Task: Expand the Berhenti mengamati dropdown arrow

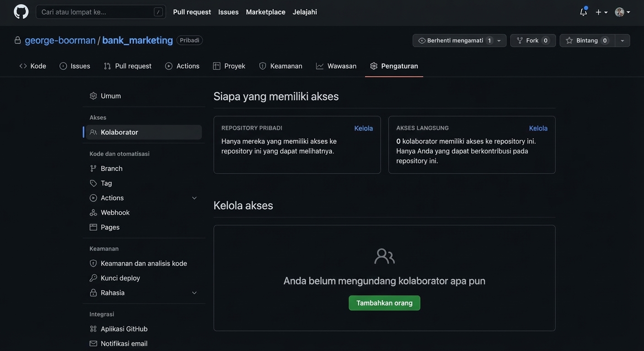Action: 499,41
